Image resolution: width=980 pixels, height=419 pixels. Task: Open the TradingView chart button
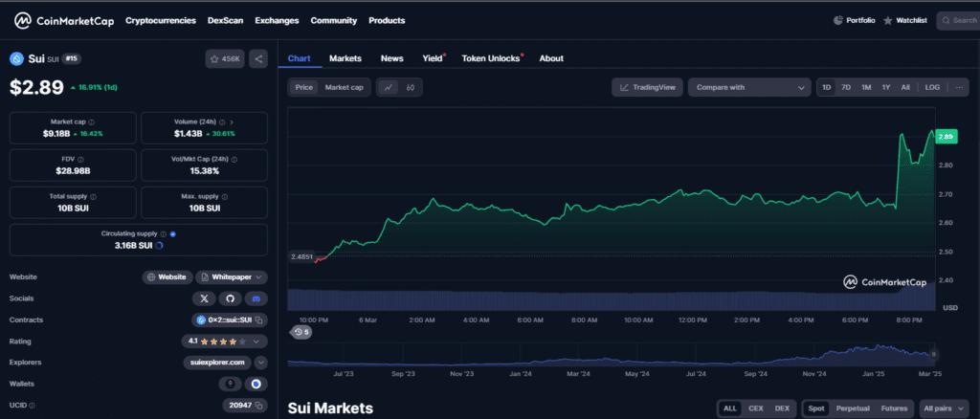(x=647, y=87)
